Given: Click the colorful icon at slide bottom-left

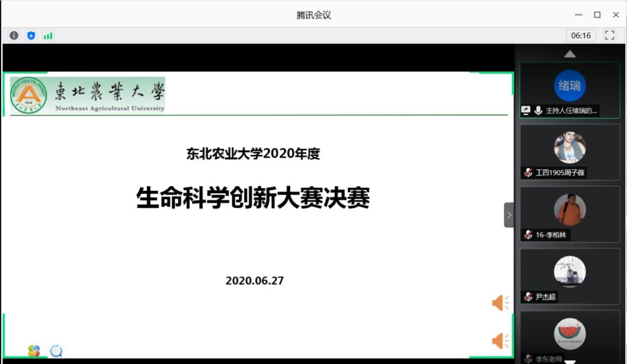Looking at the screenshot, I should 34,351.
